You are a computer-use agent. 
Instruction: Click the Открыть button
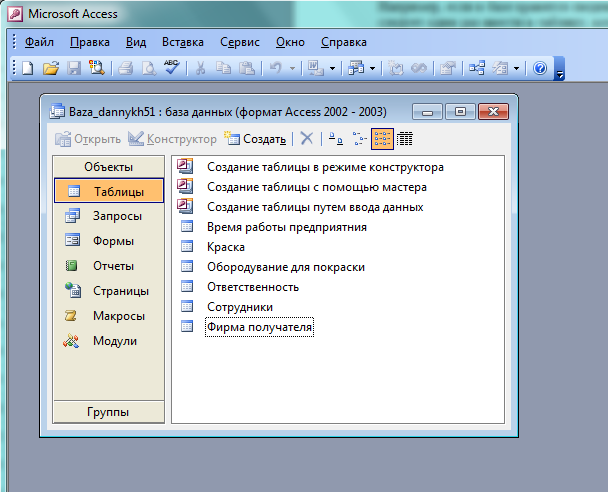click(88, 139)
